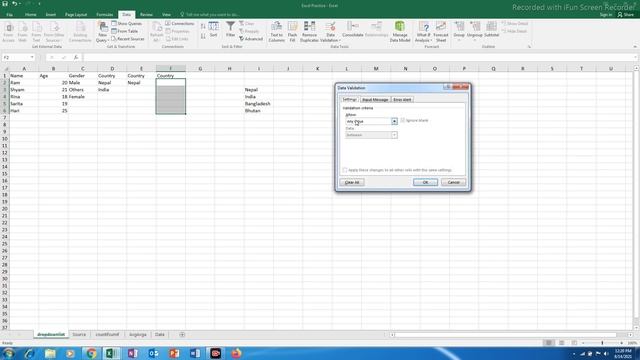Select cell containing Bhutan
Image resolution: width=640 pixels, height=360 pixels.
(259, 111)
